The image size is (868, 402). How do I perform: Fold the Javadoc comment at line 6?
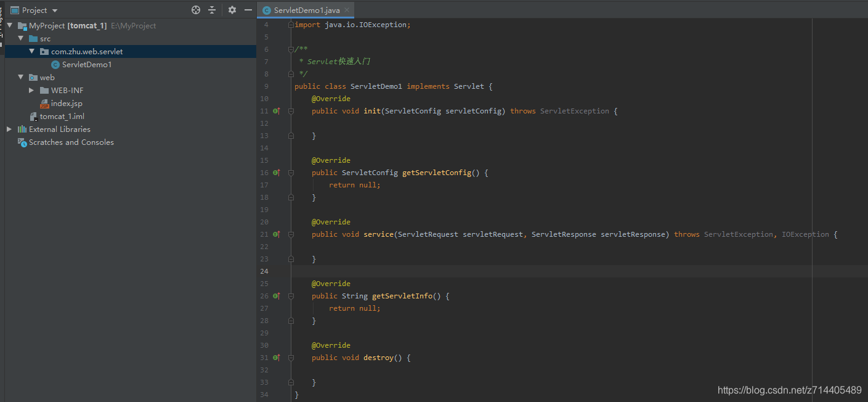pos(291,49)
